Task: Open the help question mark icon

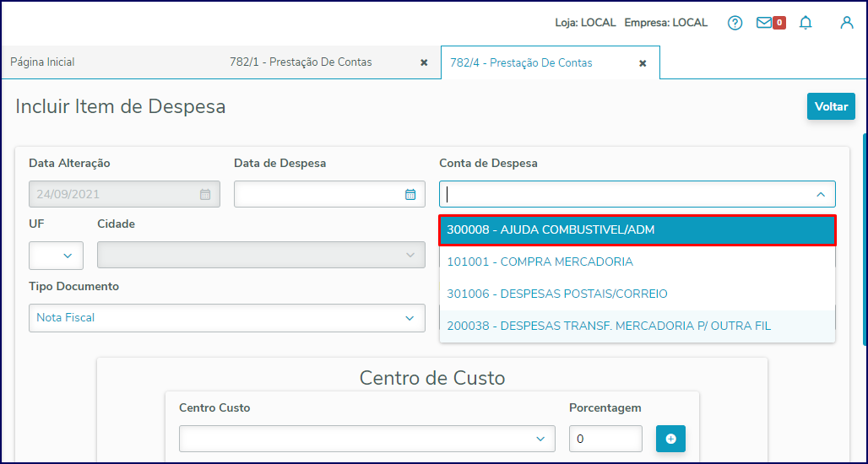Action: 735,24
